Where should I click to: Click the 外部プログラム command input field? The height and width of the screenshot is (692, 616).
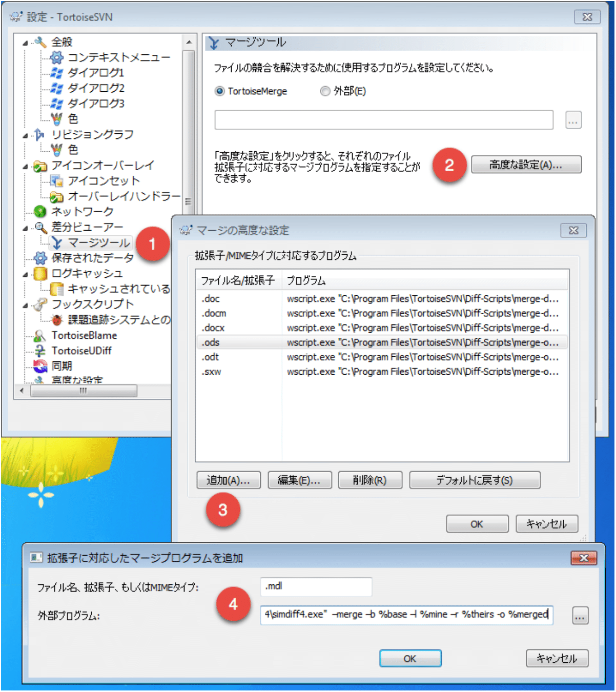pyautogui.click(x=407, y=615)
